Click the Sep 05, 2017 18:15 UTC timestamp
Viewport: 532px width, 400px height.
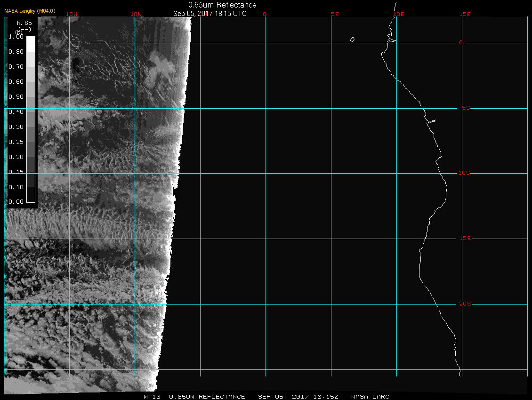click(210, 14)
